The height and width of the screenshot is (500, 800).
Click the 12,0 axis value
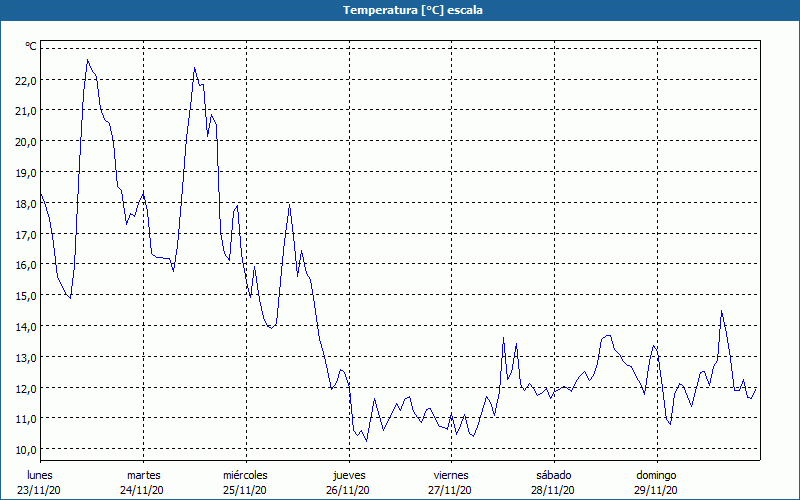(x=26, y=388)
